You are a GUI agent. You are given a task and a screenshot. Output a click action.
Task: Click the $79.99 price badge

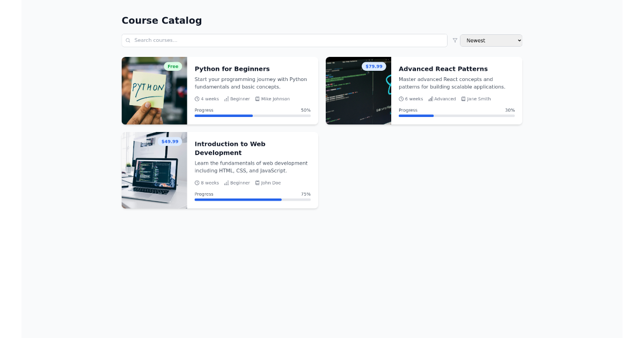click(374, 66)
